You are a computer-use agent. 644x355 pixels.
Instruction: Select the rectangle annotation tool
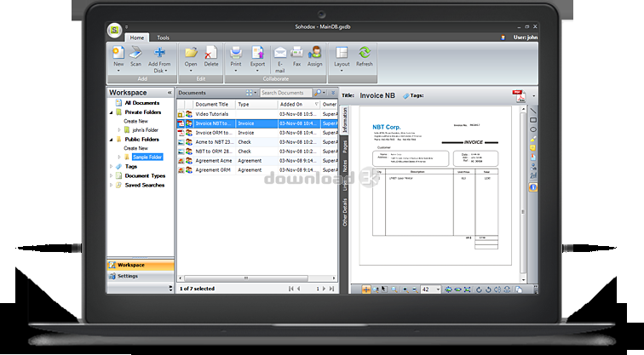[532, 120]
